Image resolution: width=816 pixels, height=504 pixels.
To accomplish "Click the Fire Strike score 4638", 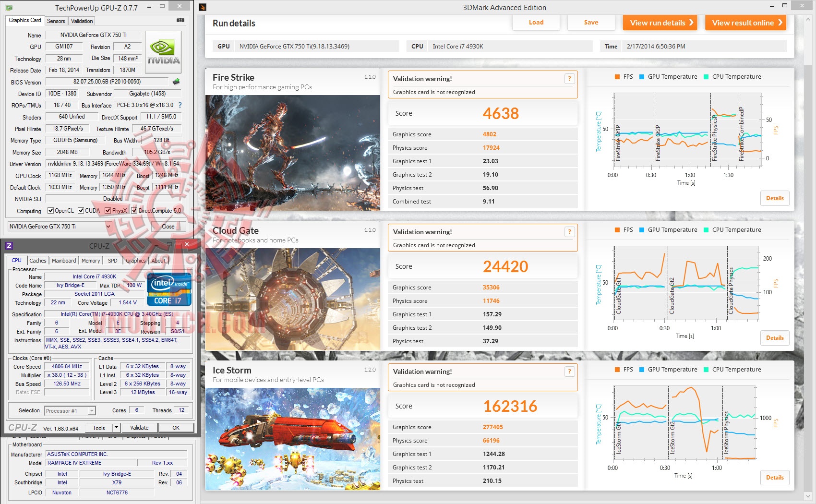I will point(501,113).
